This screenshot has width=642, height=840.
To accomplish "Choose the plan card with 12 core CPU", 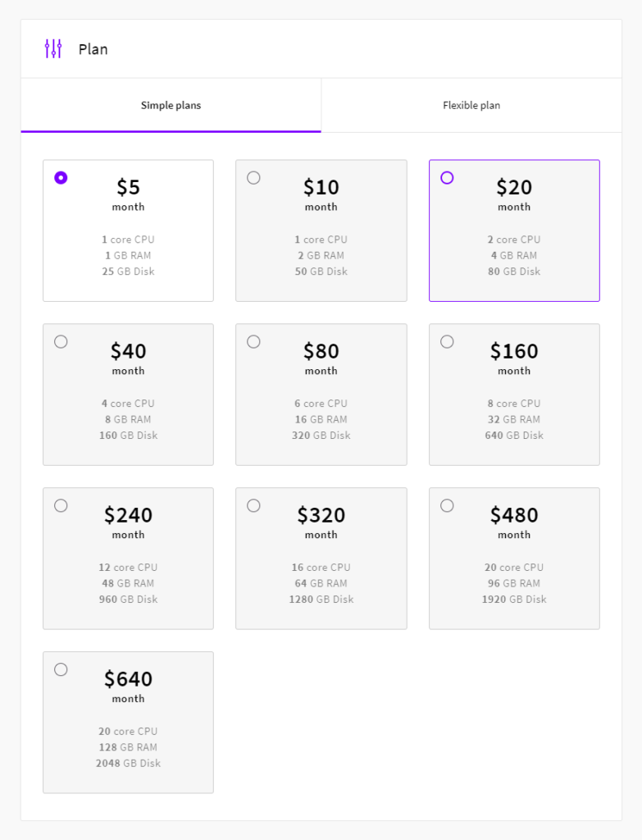I will click(128, 558).
